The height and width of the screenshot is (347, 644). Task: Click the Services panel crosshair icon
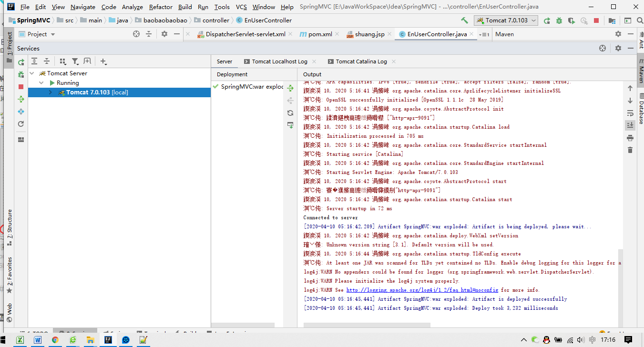[603, 48]
